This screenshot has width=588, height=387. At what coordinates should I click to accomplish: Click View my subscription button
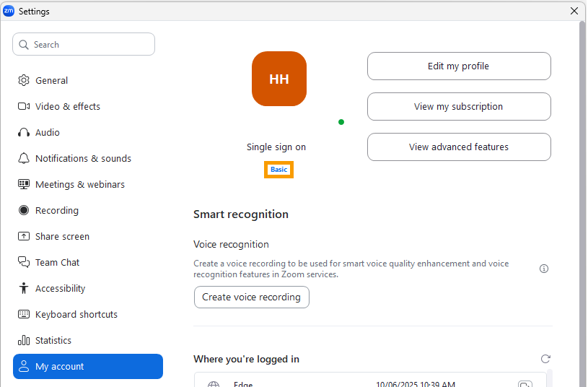(x=459, y=107)
